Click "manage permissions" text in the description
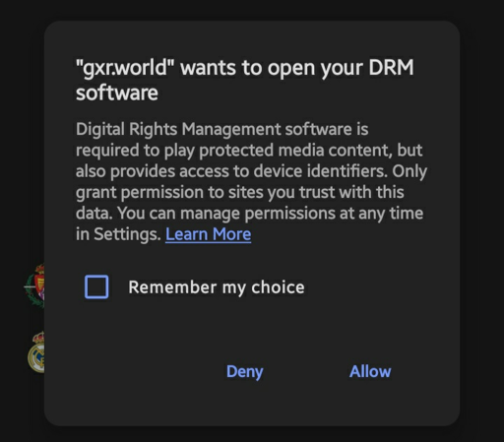Screen dimensions: 504x442 click(x=258, y=214)
